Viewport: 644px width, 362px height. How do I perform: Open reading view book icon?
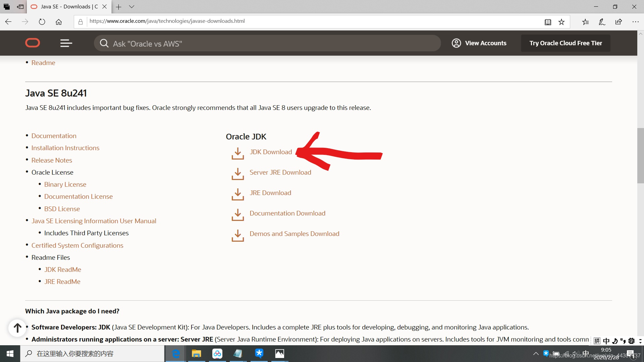point(548,22)
